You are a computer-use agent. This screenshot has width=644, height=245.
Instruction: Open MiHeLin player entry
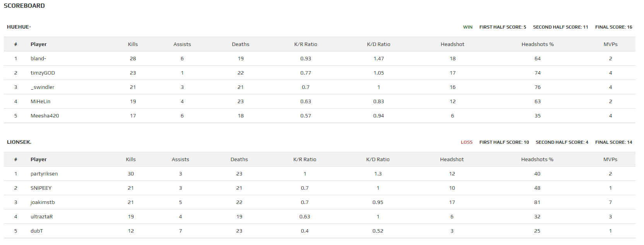pos(41,102)
